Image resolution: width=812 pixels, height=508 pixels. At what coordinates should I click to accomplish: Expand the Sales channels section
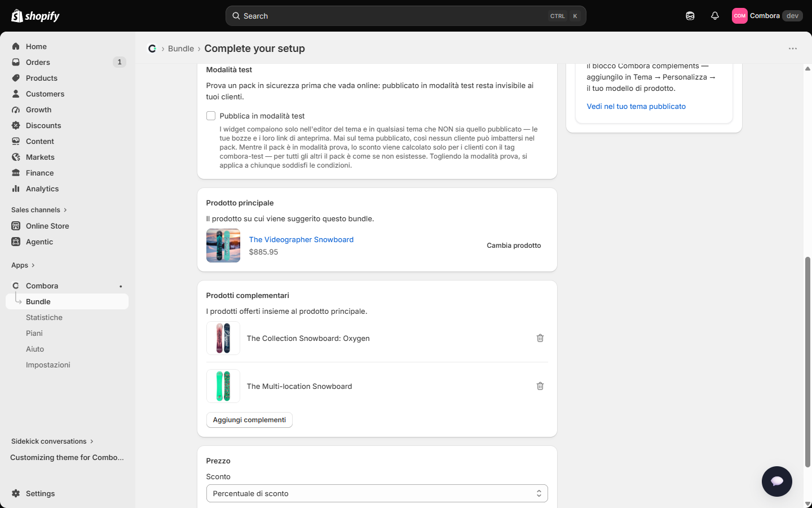pyautogui.click(x=39, y=210)
